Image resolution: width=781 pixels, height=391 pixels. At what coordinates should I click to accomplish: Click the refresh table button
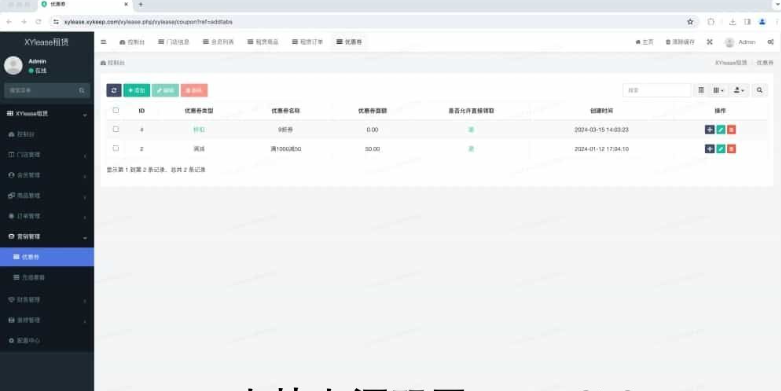114,90
